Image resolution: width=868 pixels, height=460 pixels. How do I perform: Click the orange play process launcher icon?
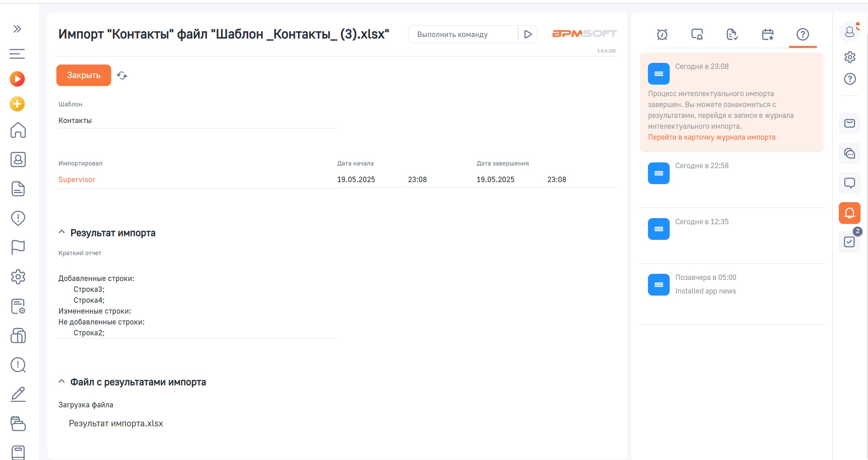17,79
